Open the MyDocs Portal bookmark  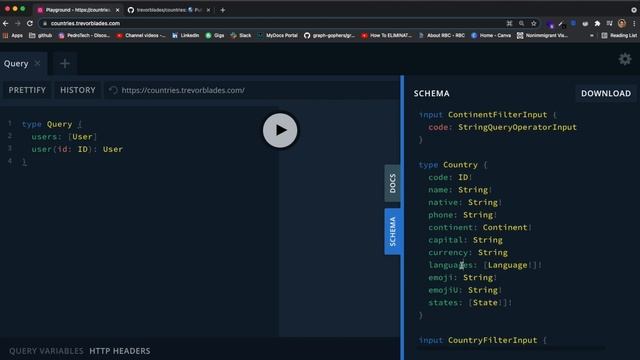point(278,36)
